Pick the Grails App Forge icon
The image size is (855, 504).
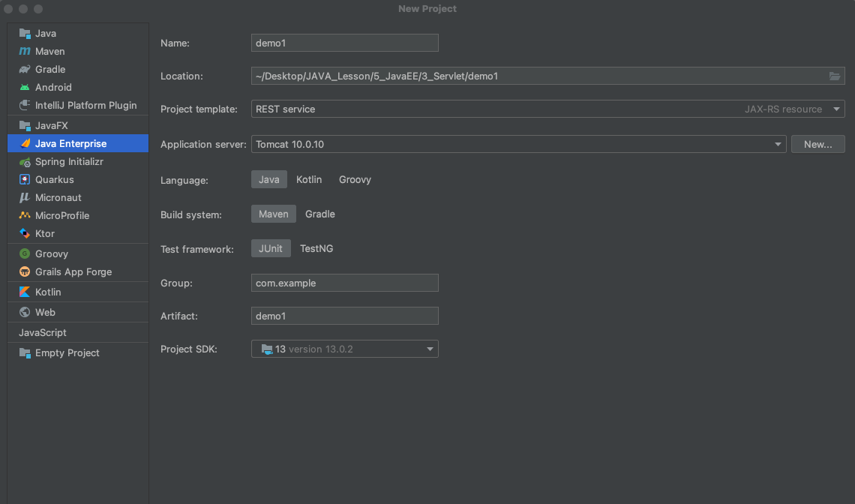coord(25,271)
